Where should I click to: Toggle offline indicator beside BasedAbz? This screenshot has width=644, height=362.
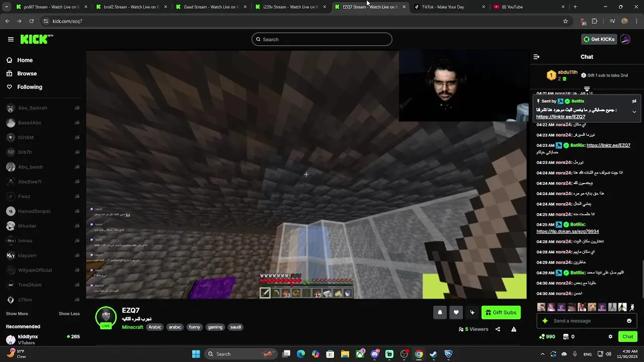(77, 123)
